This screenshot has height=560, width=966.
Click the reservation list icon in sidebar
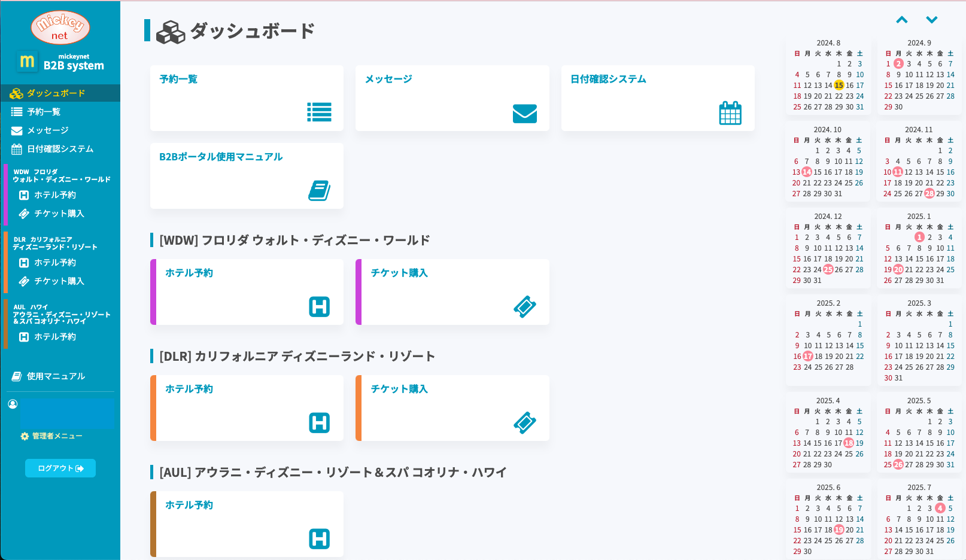tap(17, 112)
